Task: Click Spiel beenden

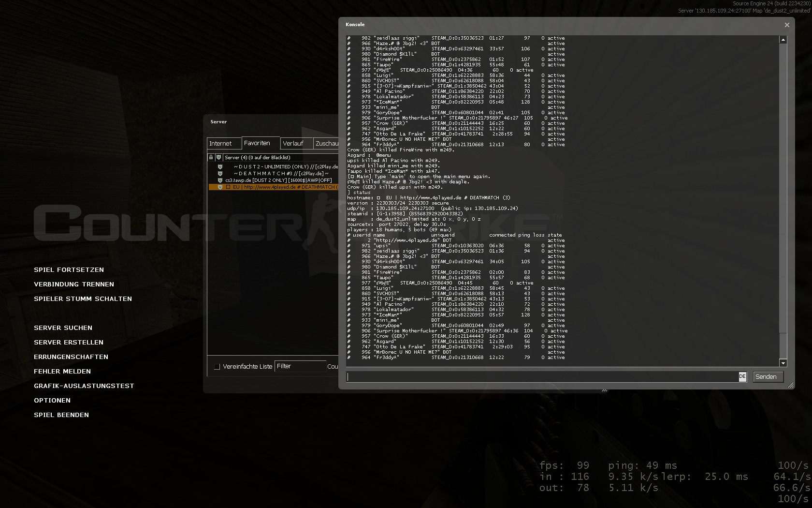Action: point(61,415)
